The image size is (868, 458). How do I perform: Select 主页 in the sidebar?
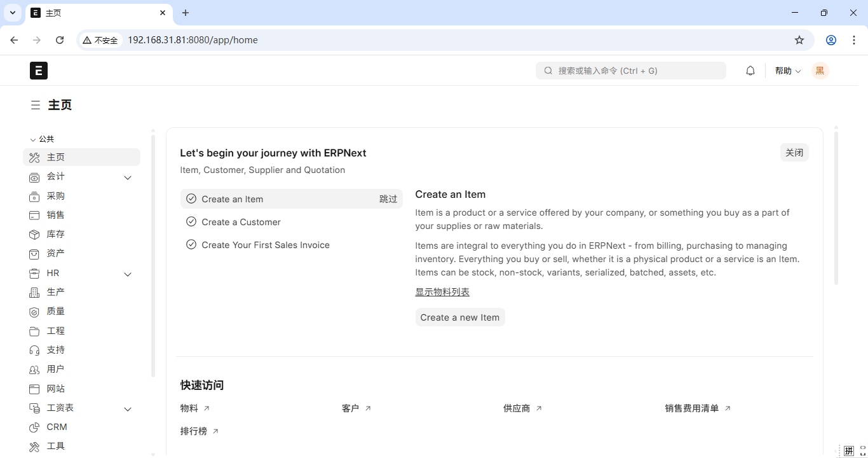pos(81,157)
